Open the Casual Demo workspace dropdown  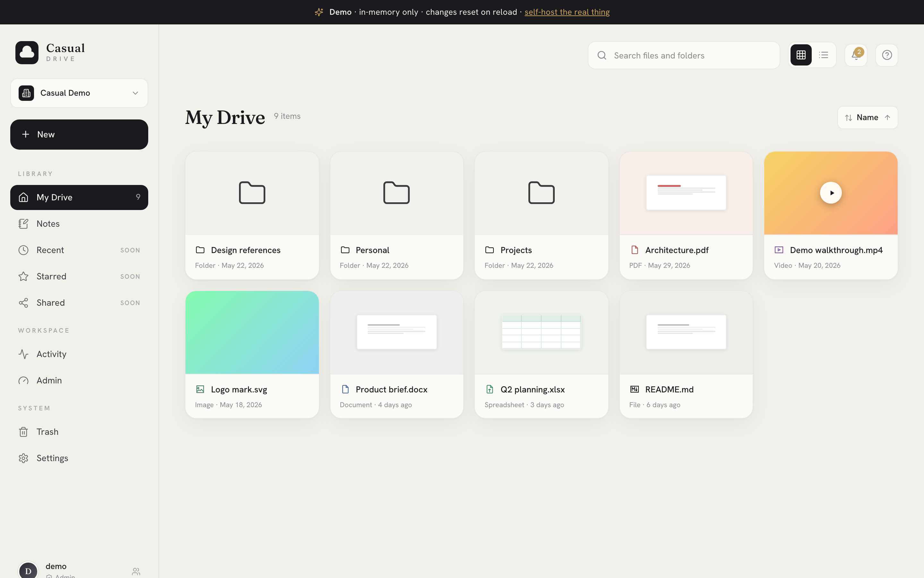click(79, 93)
